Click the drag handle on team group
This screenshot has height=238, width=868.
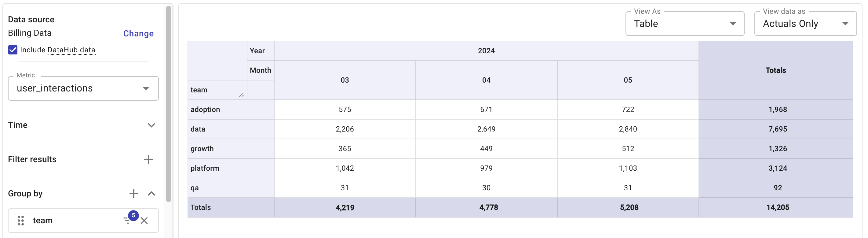tap(20, 221)
